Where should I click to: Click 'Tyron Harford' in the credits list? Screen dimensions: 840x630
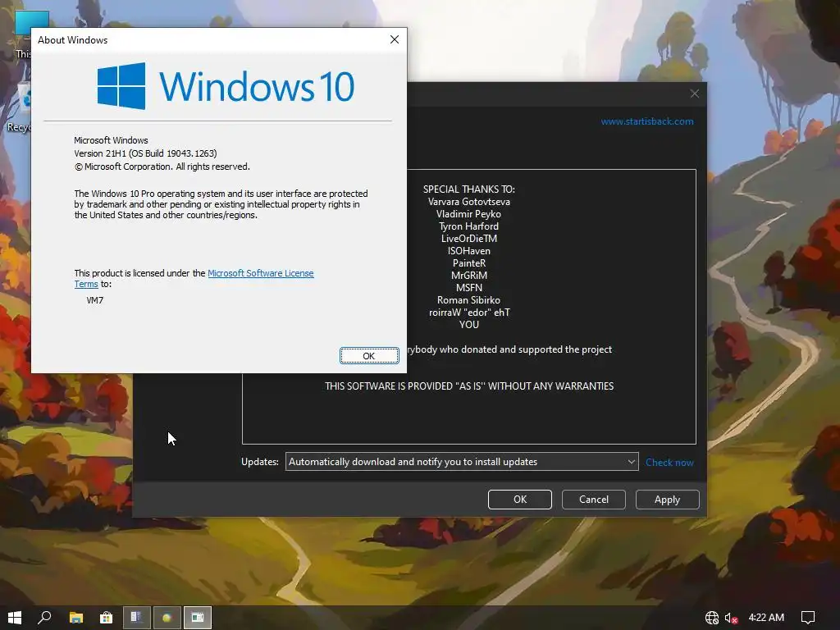pos(468,226)
